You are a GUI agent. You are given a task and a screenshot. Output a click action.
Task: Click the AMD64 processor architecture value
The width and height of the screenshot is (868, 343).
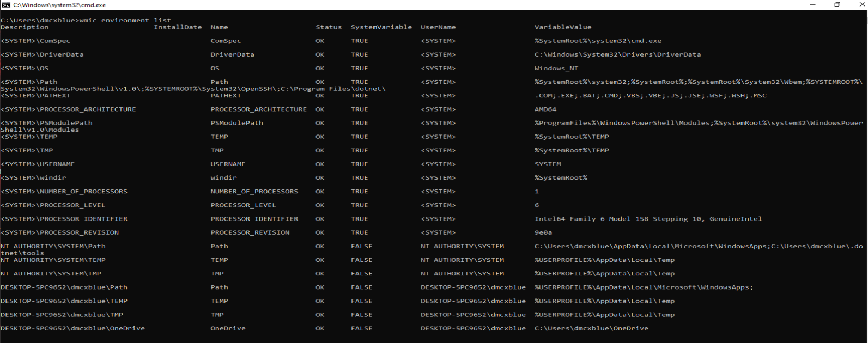pos(545,109)
